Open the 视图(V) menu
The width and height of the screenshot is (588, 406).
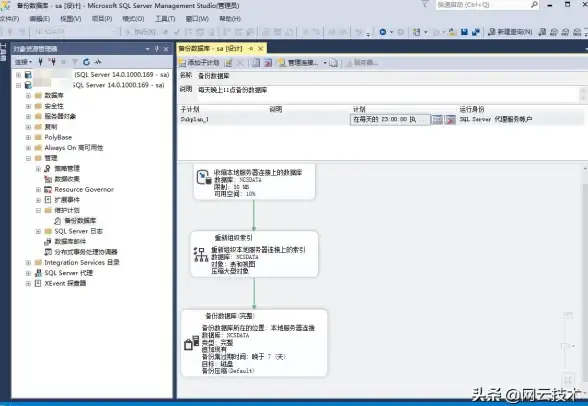[x=70, y=19]
